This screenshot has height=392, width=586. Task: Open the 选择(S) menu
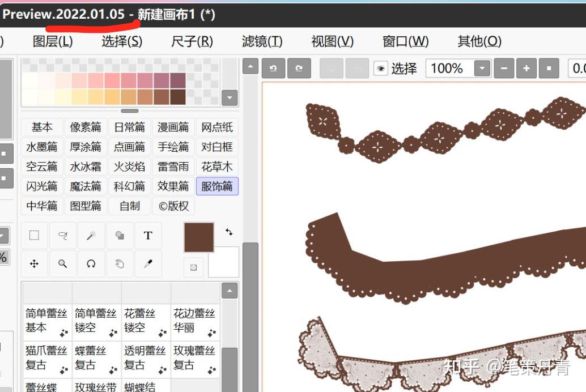(x=122, y=41)
